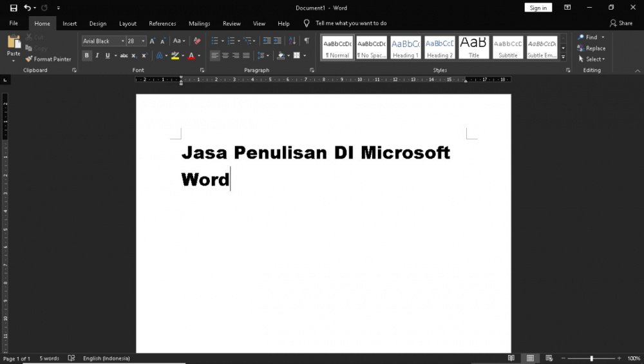Switch to the Mailings tab
The height and width of the screenshot is (364, 644).
200,23
